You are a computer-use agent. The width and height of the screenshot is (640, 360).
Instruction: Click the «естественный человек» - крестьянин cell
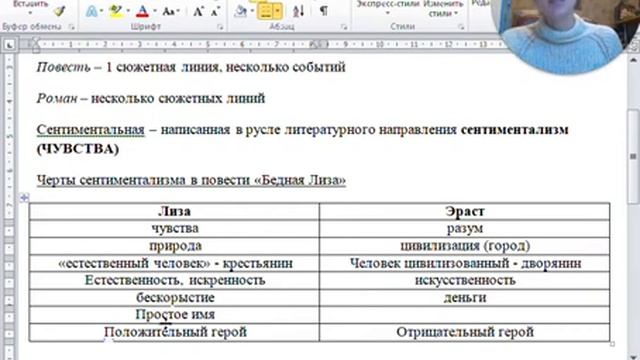click(174, 263)
